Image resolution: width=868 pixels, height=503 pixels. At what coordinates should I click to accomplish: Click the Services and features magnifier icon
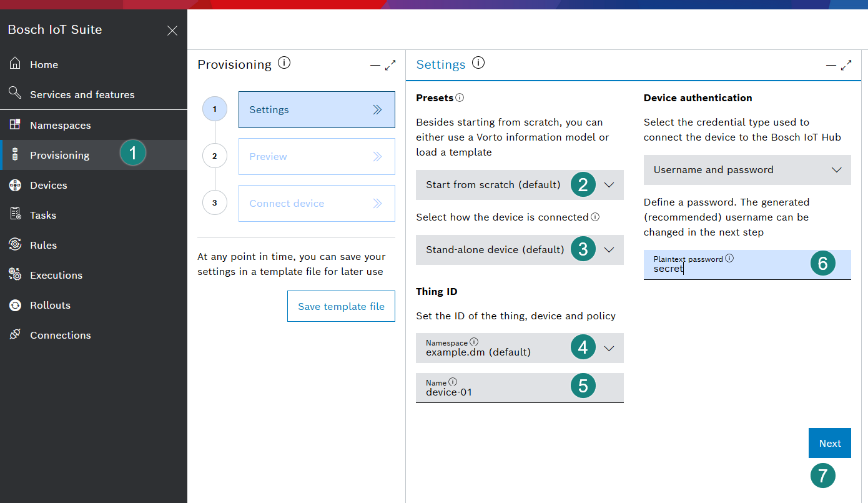15,94
